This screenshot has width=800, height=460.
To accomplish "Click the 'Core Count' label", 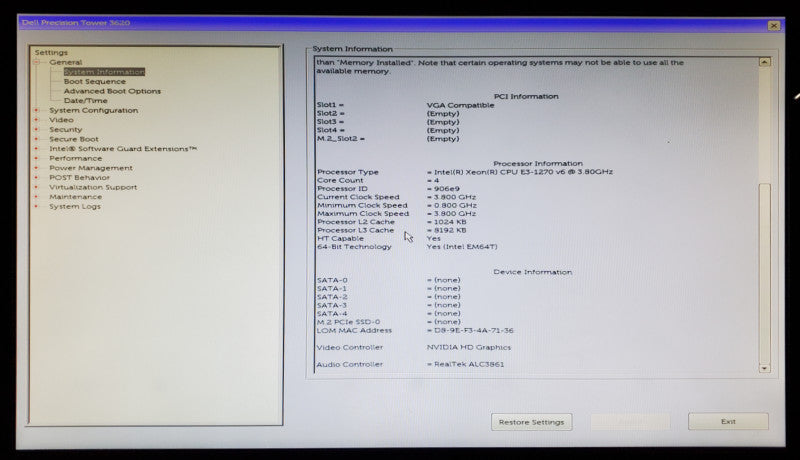I will 340,181.
